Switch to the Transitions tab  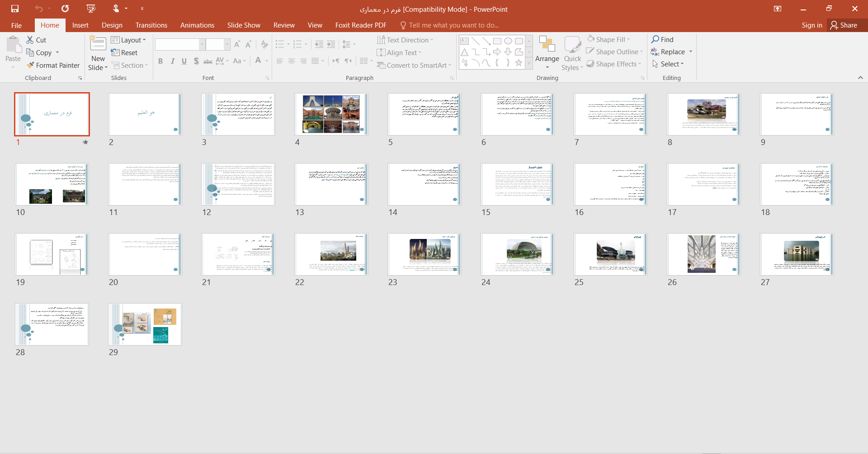pos(151,25)
